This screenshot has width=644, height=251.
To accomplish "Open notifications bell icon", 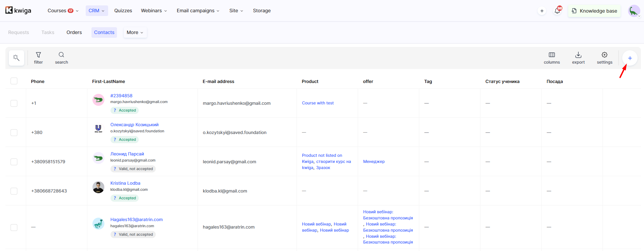I will pyautogui.click(x=557, y=11).
